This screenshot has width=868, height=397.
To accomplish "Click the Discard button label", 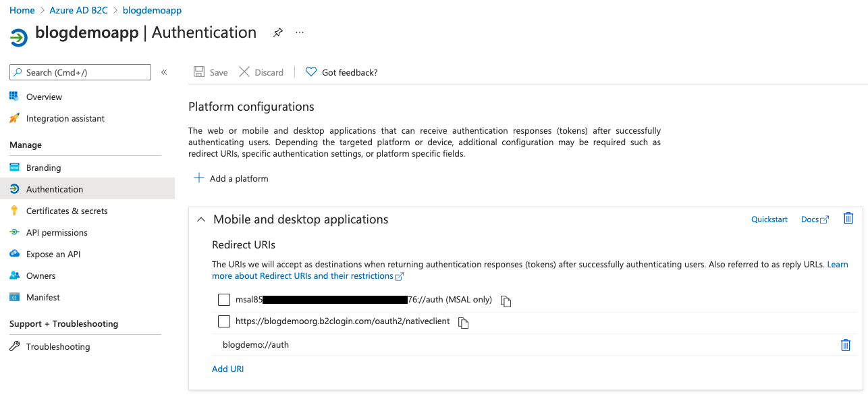I will [x=269, y=72].
